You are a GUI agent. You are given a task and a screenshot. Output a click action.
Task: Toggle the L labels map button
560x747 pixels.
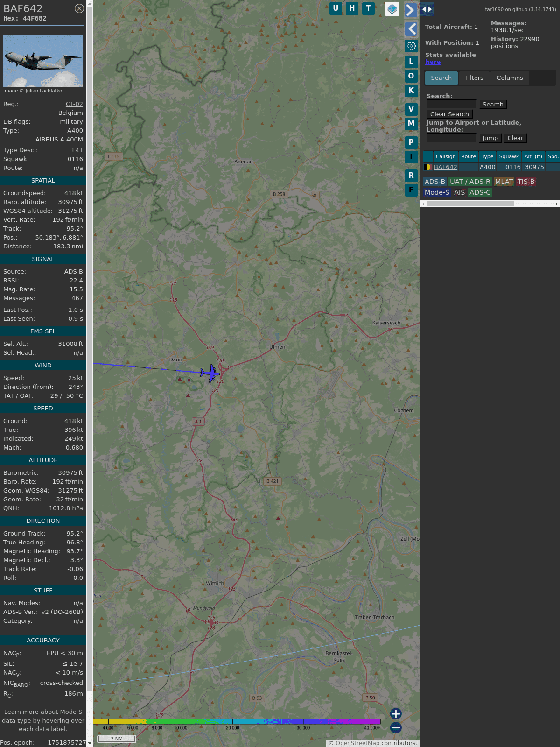pyautogui.click(x=411, y=62)
